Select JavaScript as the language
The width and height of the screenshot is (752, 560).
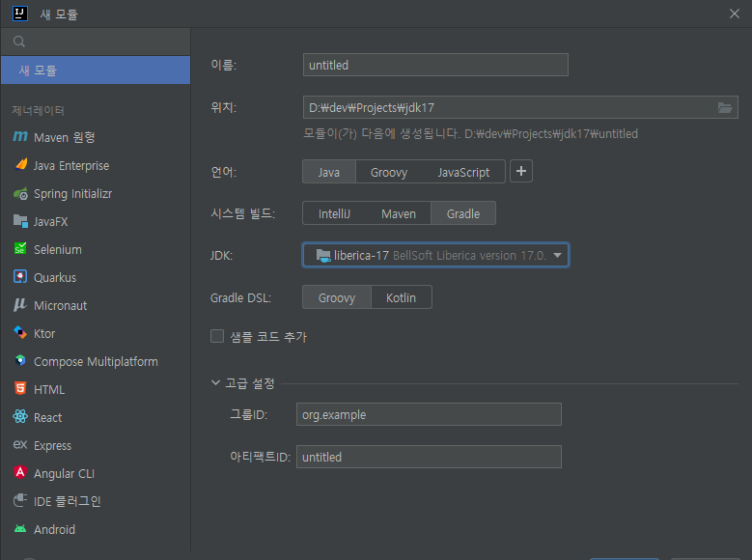[463, 172]
